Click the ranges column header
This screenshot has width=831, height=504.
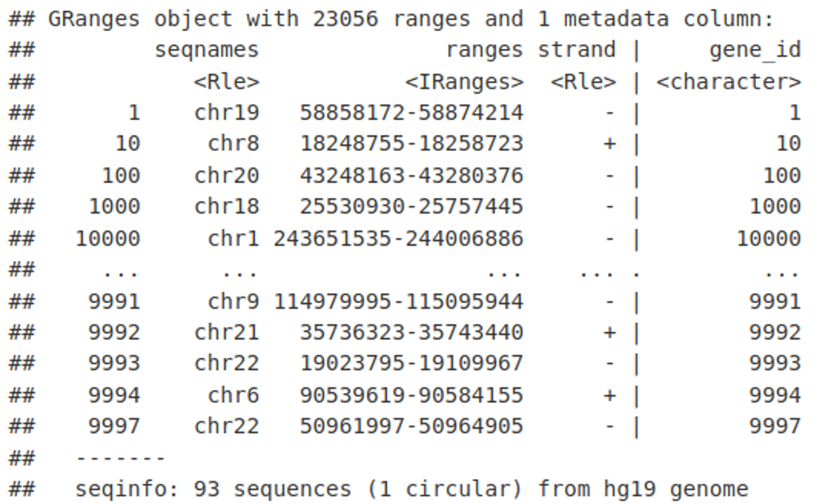tap(484, 51)
